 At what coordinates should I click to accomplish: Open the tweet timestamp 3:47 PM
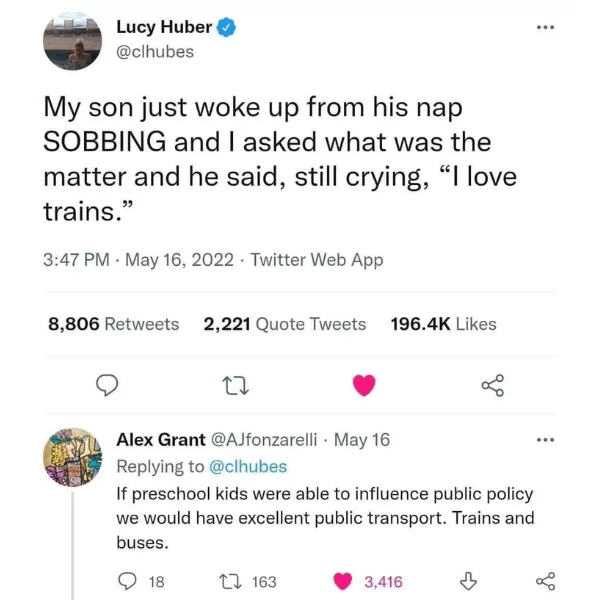[77, 260]
